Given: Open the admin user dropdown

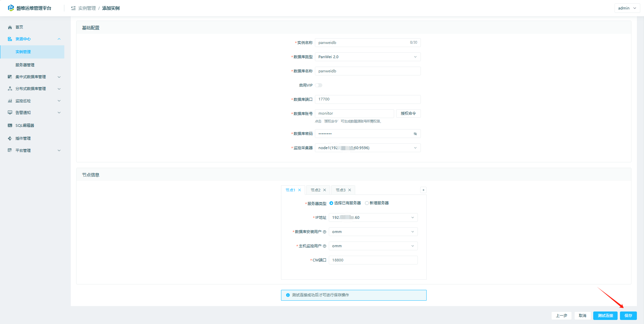Looking at the screenshot, I should pyautogui.click(x=627, y=8).
